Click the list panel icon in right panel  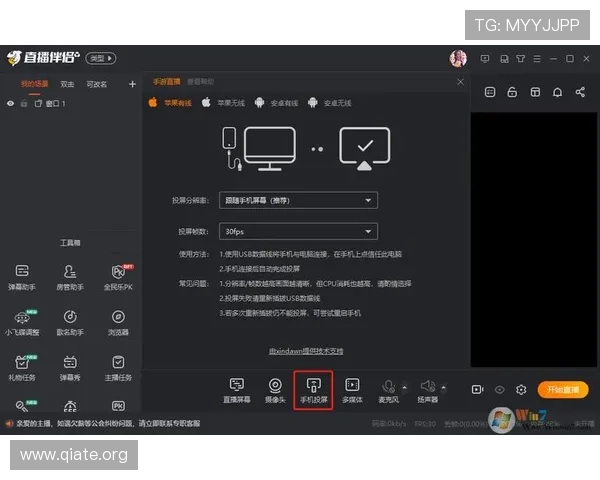pyautogui.click(x=490, y=92)
